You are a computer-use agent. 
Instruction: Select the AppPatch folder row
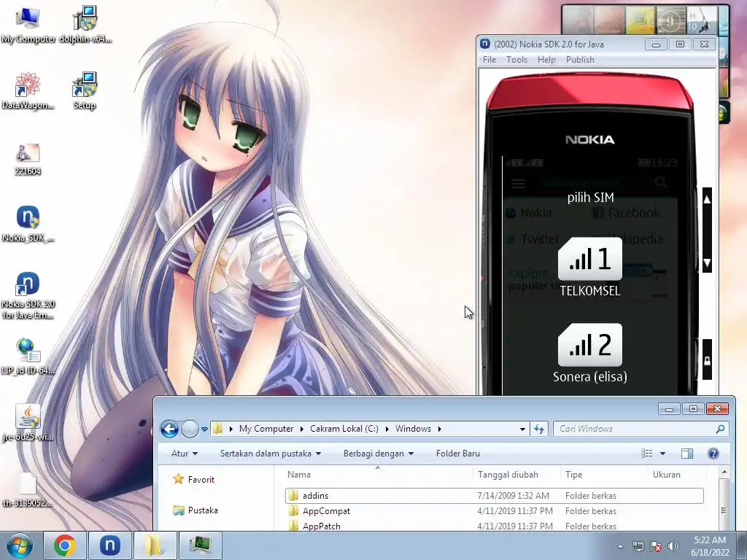pyautogui.click(x=495, y=526)
